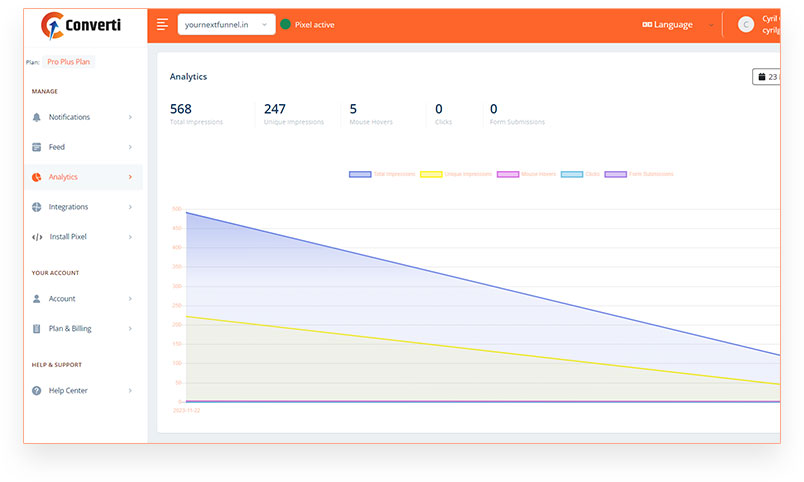
Task: Click the Analytics pie chart icon
Action: click(36, 177)
